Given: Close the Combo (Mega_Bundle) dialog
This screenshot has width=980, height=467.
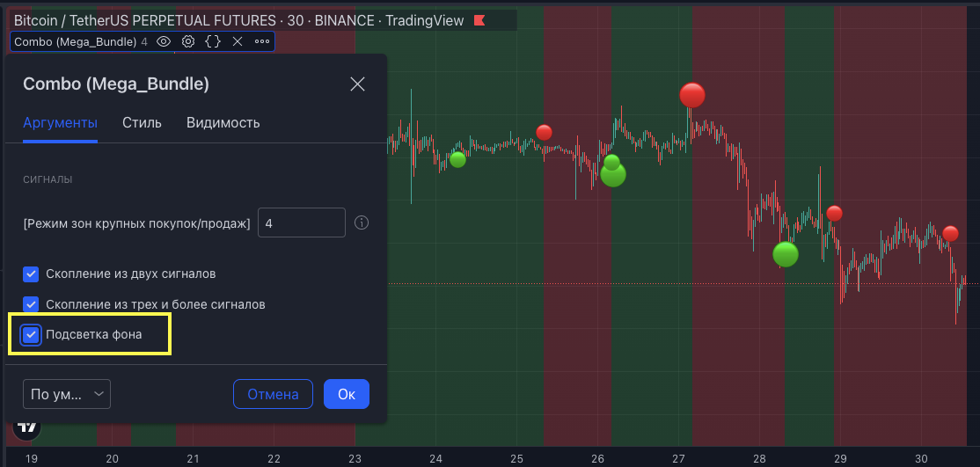Looking at the screenshot, I should tap(357, 84).
